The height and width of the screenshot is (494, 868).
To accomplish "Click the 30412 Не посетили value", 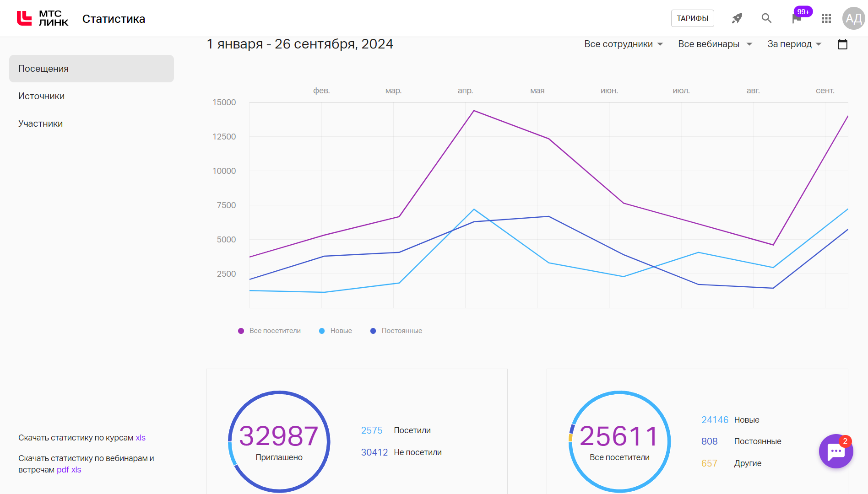I will pos(374,452).
